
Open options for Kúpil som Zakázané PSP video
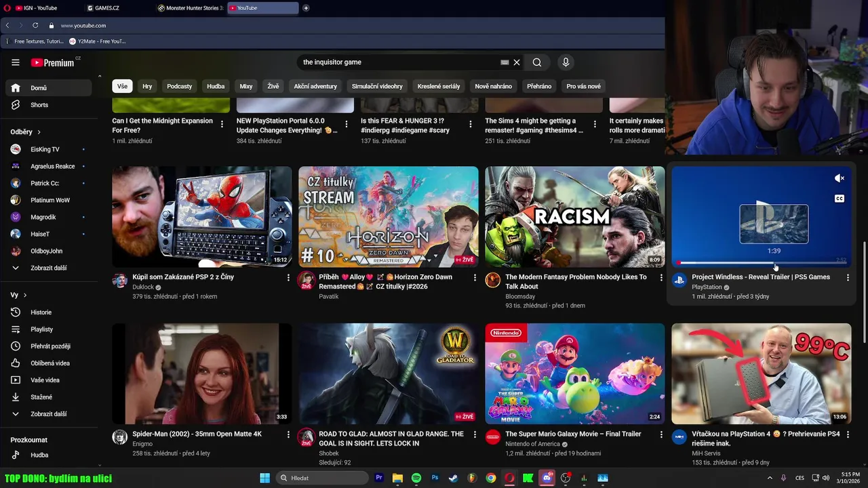288,278
